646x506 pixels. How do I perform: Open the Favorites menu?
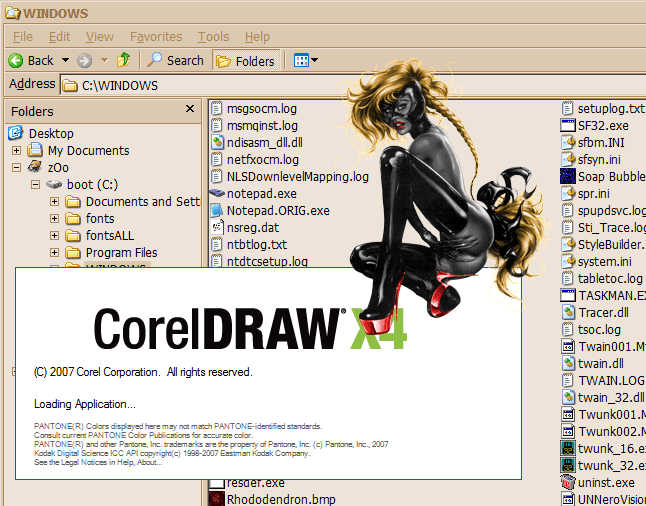pyautogui.click(x=156, y=37)
